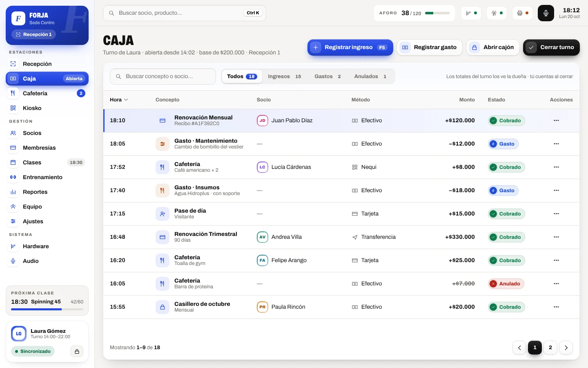Open actions menu for Renovación Mensual row

coord(556,121)
